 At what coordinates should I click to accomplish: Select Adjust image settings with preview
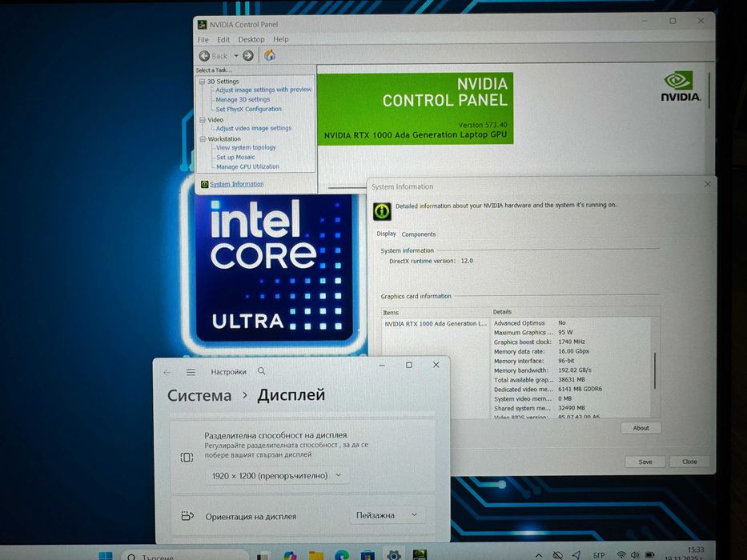(263, 90)
